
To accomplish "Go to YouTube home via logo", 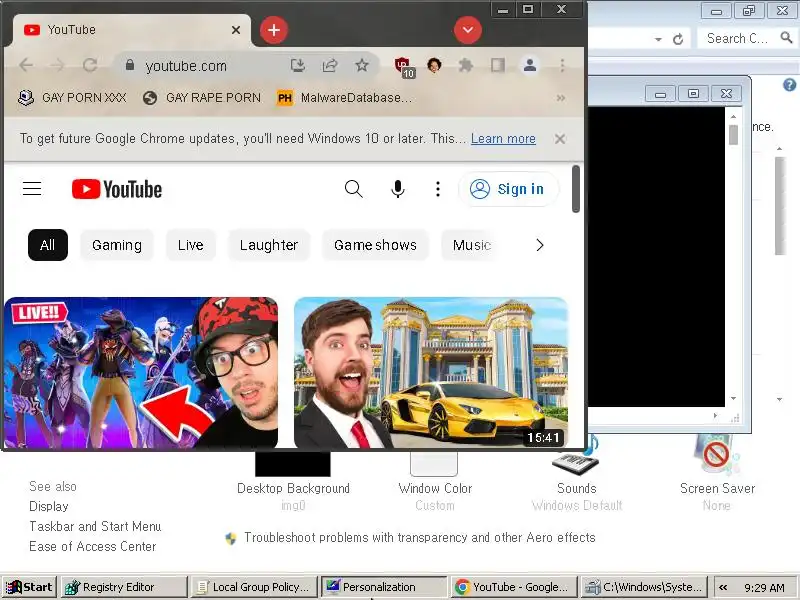I will [117, 189].
